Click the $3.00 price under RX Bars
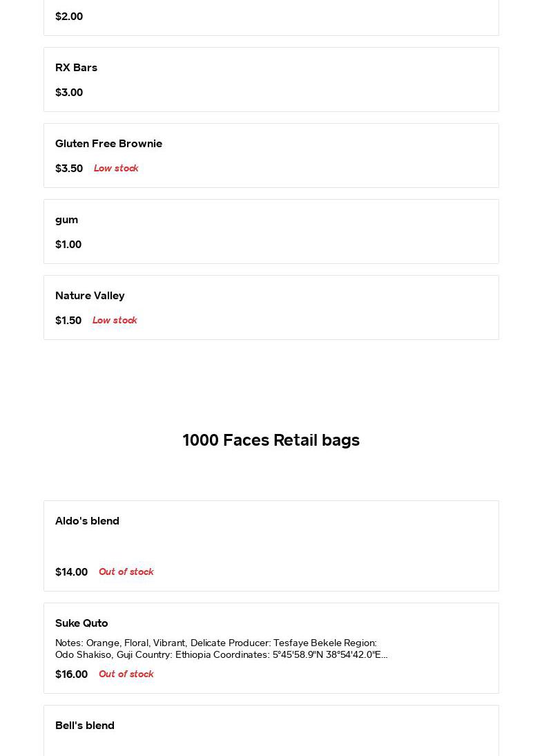Image resolution: width=542 pixels, height=756 pixels. (x=69, y=93)
